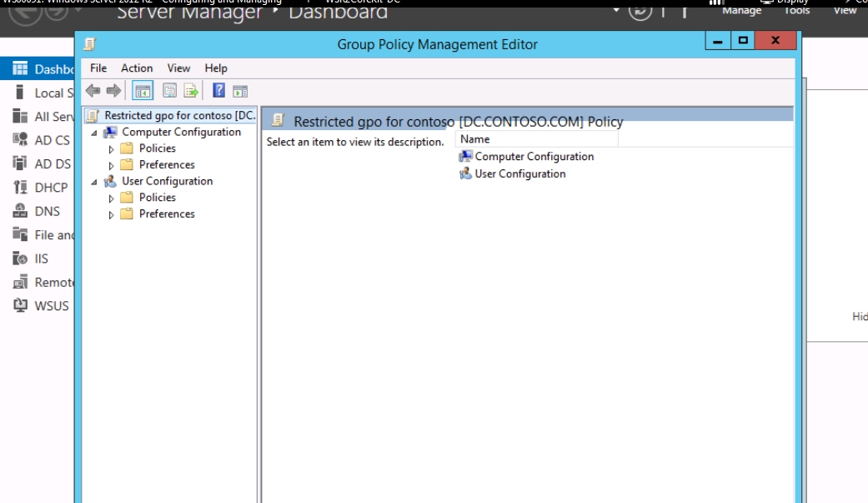868x503 pixels.
Task: Select the root 'Restricted gpo for contoso' tree node
Action: [x=172, y=115]
